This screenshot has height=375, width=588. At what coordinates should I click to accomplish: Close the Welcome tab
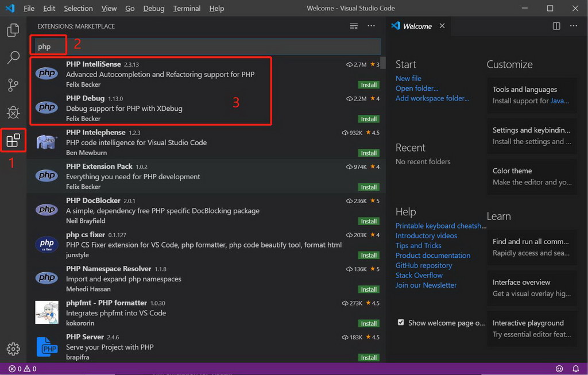[x=442, y=26]
